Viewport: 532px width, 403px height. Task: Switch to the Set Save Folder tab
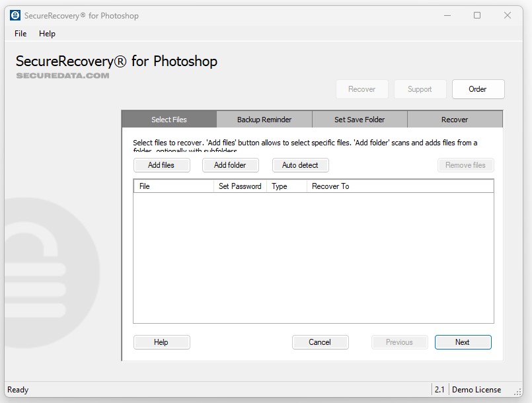click(x=360, y=119)
